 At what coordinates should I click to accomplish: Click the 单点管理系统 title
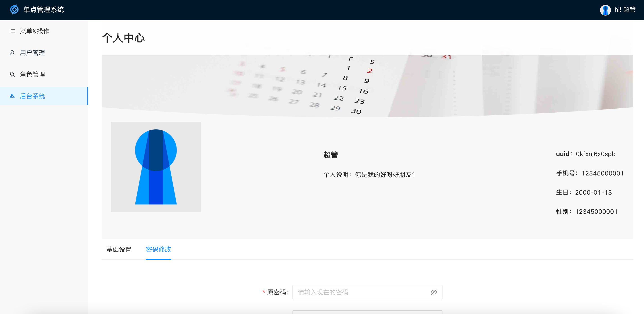(43, 10)
